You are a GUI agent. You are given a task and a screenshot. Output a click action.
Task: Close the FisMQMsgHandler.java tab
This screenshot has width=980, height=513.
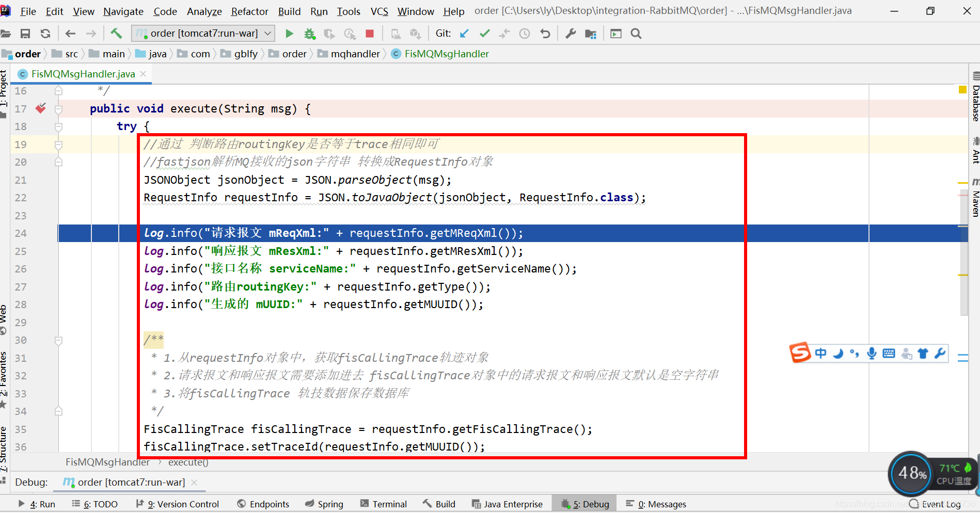144,74
